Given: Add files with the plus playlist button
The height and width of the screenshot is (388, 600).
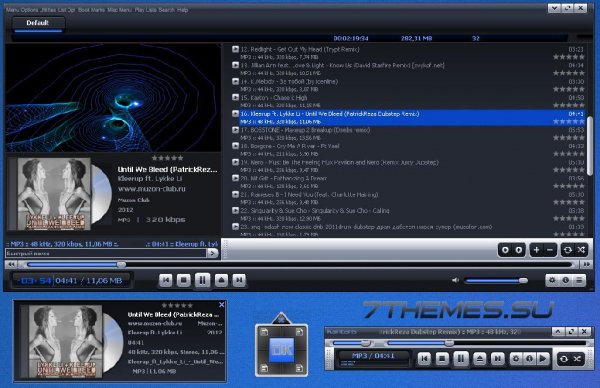Looking at the screenshot, I should click(x=536, y=250).
